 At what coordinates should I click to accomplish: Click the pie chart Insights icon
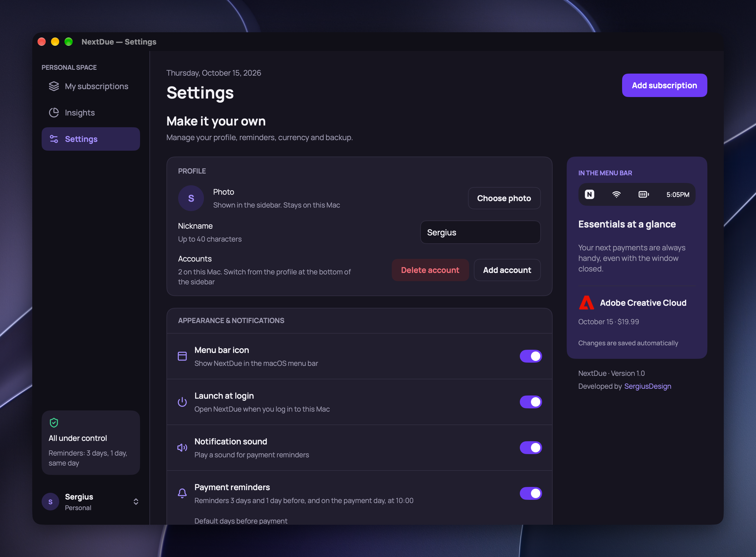54,113
